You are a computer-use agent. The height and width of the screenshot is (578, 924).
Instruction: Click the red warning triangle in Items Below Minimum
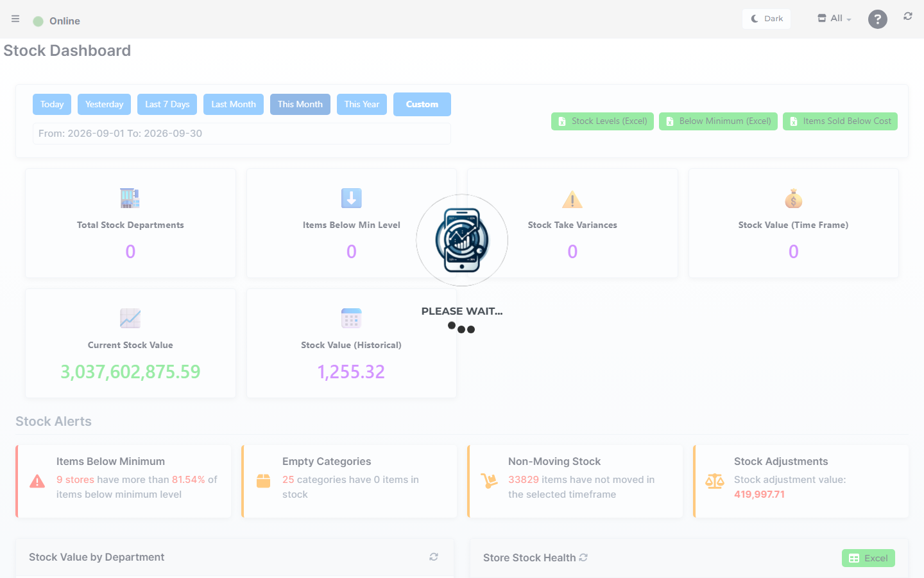(38, 481)
